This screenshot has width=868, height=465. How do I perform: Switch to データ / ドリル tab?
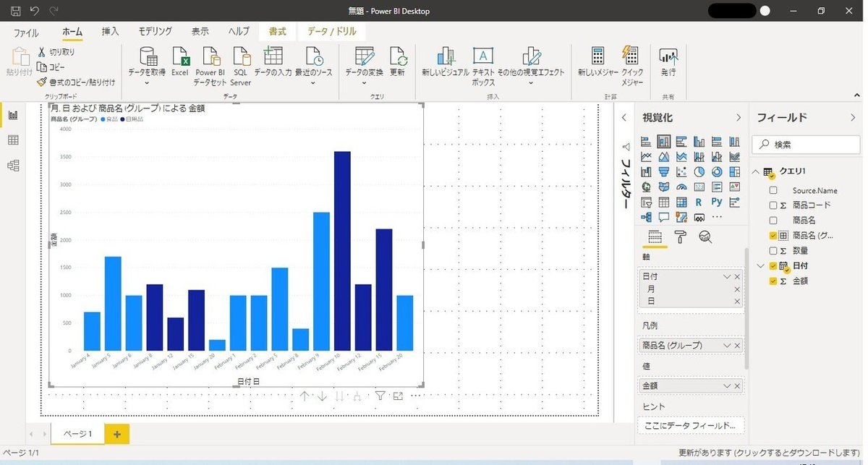pyautogui.click(x=332, y=32)
